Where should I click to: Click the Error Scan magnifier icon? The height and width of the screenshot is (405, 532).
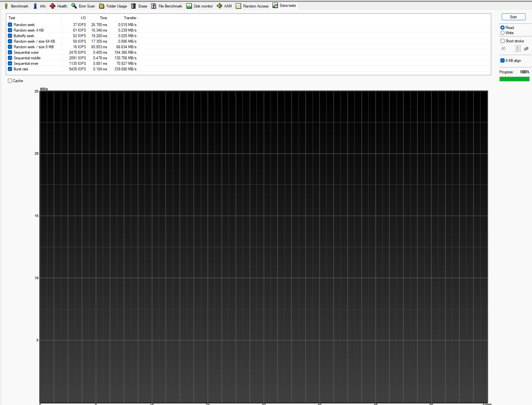point(74,6)
